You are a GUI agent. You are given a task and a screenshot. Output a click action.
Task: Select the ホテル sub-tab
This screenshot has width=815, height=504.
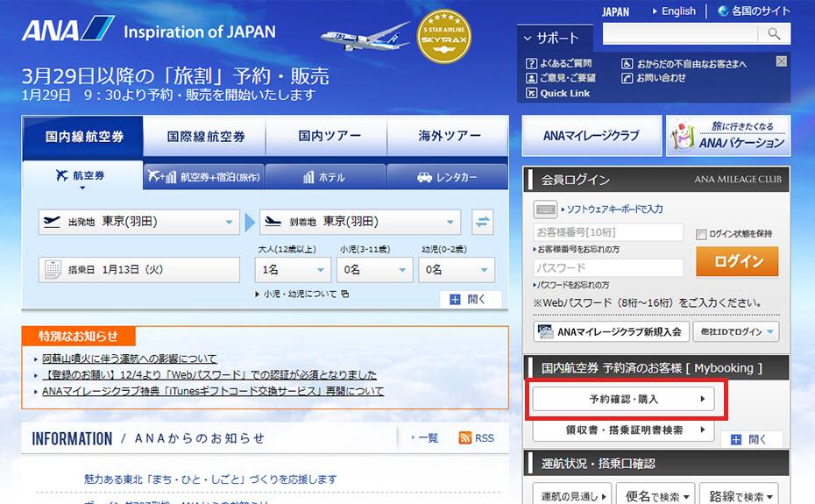click(324, 176)
